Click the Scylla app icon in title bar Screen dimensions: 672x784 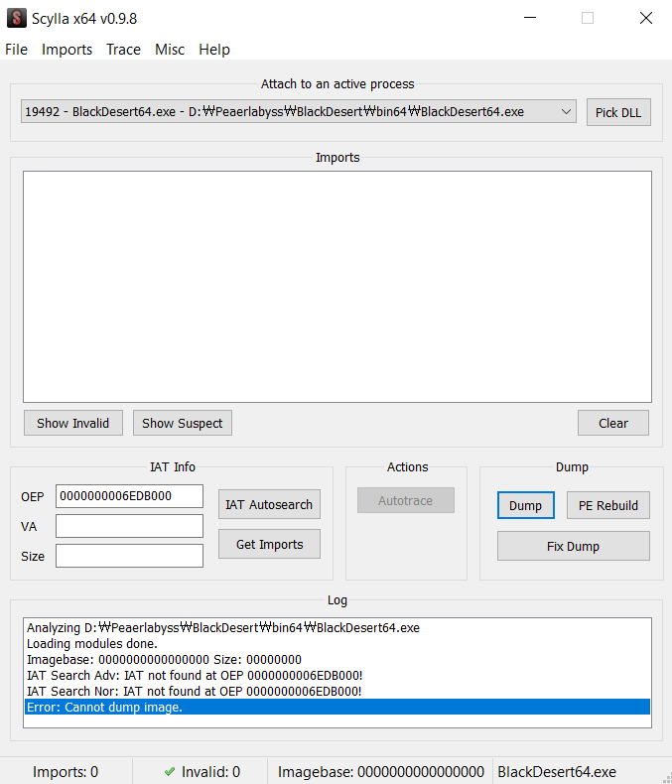click(x=17, y=18)
